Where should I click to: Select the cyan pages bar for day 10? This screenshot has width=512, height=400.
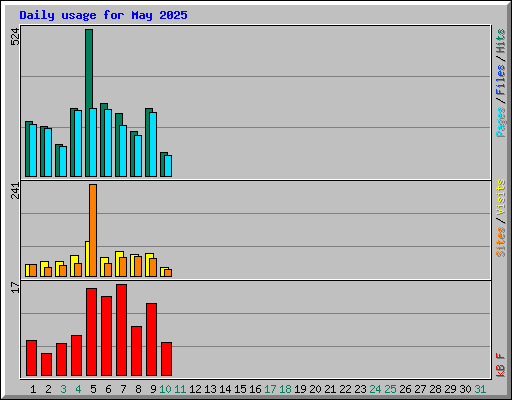point(168,166)
